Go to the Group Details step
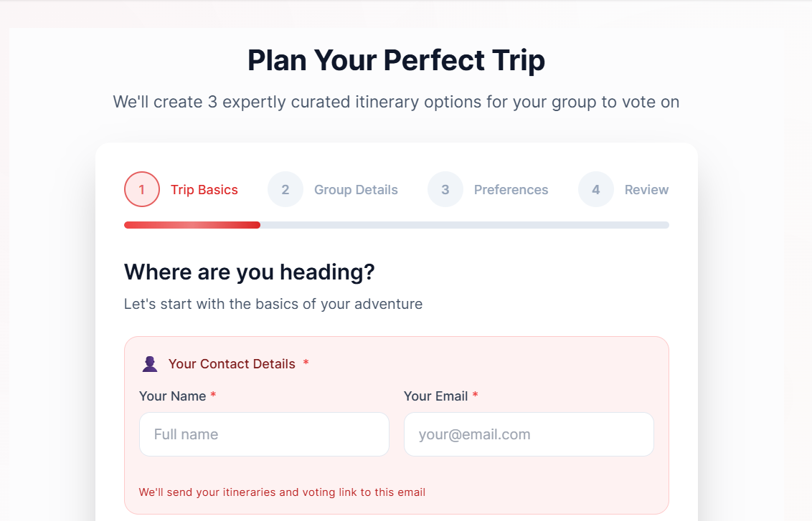This screenshot has width=812, height=521. tap(356, 190)
